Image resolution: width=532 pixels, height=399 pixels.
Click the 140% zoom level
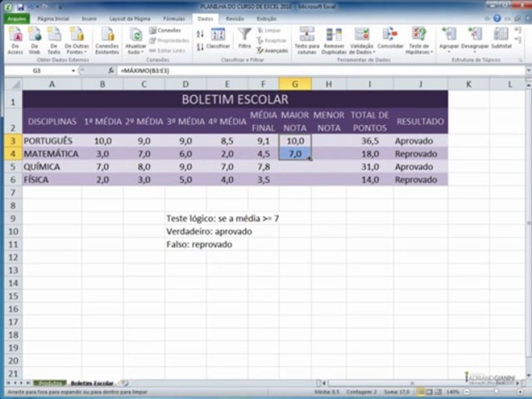click(453, 392)
